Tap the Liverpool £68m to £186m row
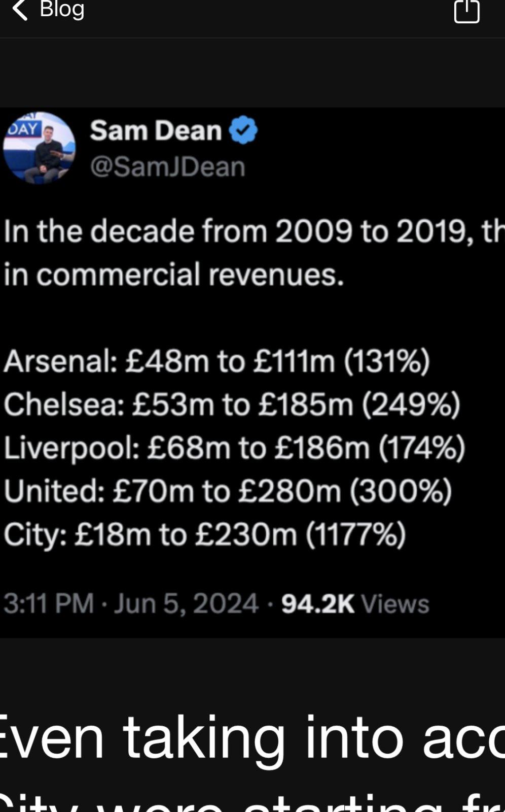This screenshot has width=505, height=812. coord(234,448)
